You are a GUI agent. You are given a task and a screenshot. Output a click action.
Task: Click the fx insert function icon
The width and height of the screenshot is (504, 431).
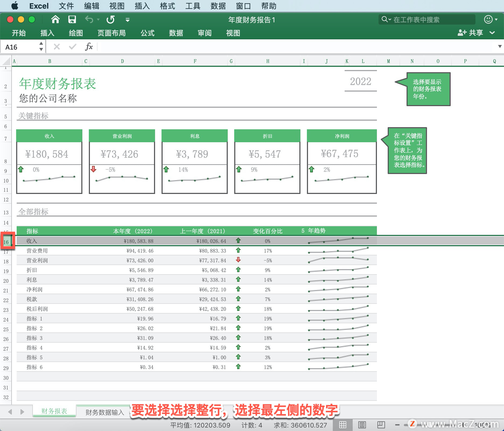[89, 47]
